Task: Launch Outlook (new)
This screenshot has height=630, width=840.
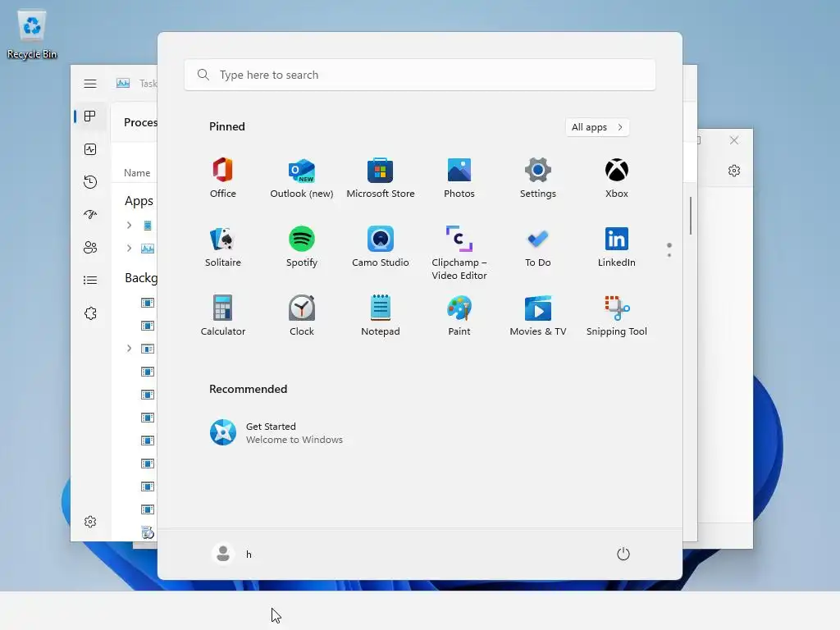Action: [x=302, y=178]
